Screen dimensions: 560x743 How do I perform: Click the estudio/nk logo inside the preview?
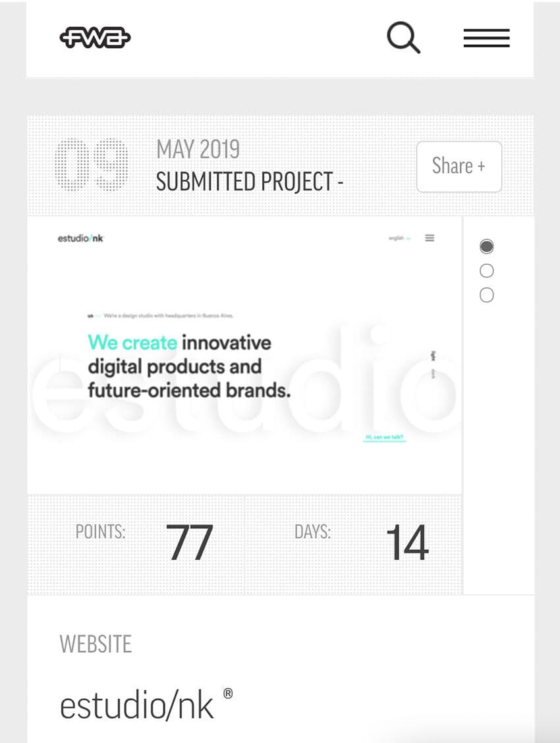[x=80, y=238]
